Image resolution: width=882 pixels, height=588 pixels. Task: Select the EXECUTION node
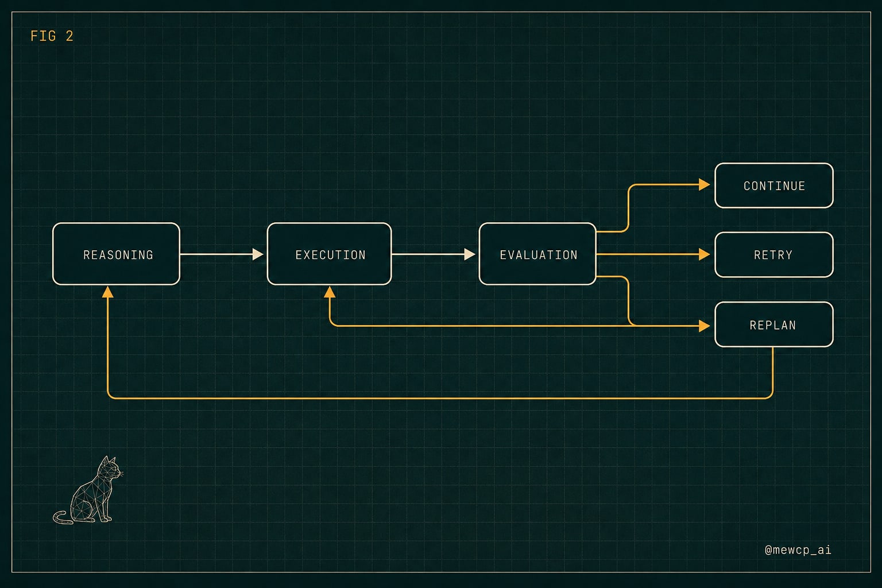(x=329, y=254)
